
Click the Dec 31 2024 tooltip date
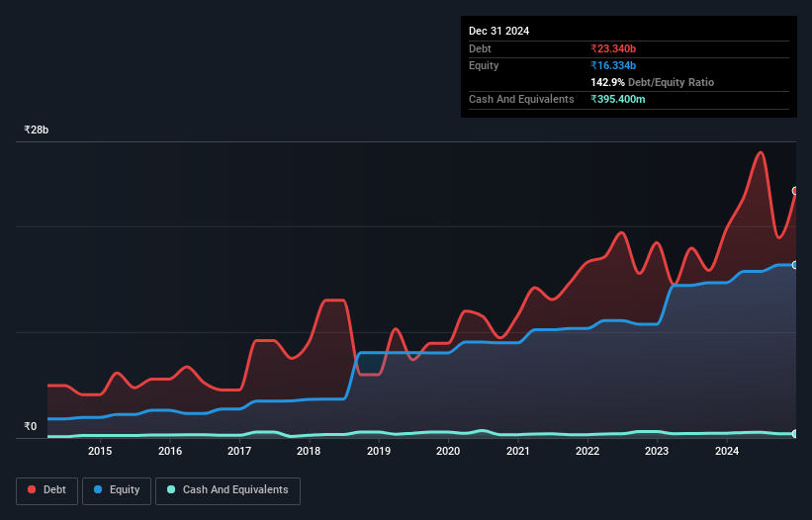pos(498,31)
